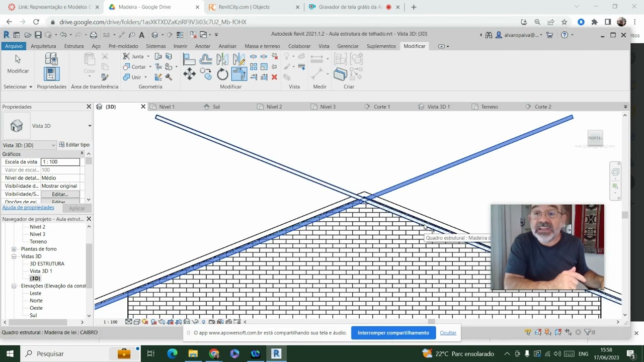Collapse the Elevações tree node
644x362 pixels.
click(14, 286)
